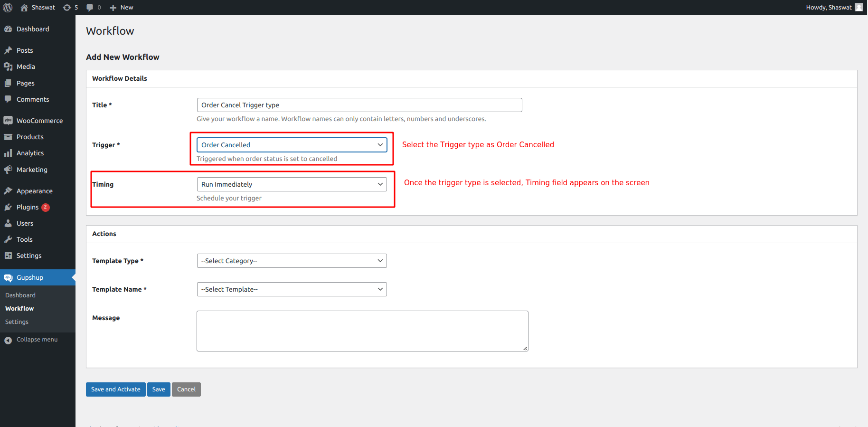868x427 pixels.
Task: Open the Media menu label
Action: 26,66
